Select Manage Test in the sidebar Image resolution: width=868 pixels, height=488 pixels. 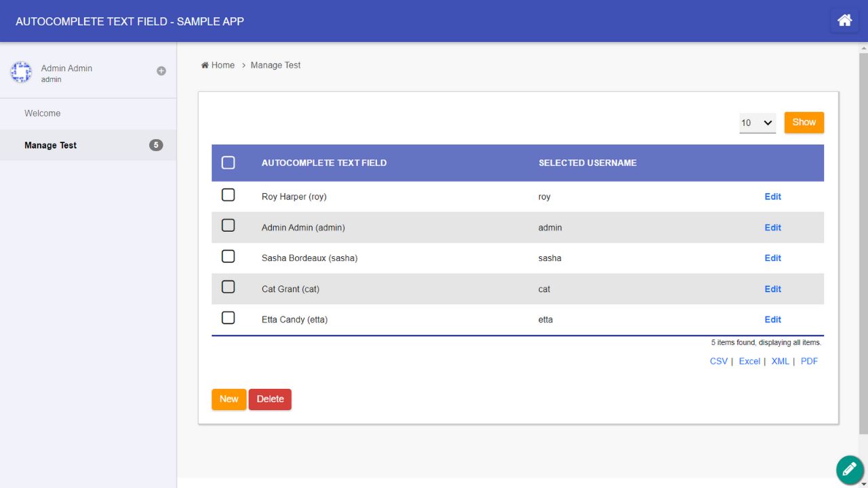tap(50, 145)
